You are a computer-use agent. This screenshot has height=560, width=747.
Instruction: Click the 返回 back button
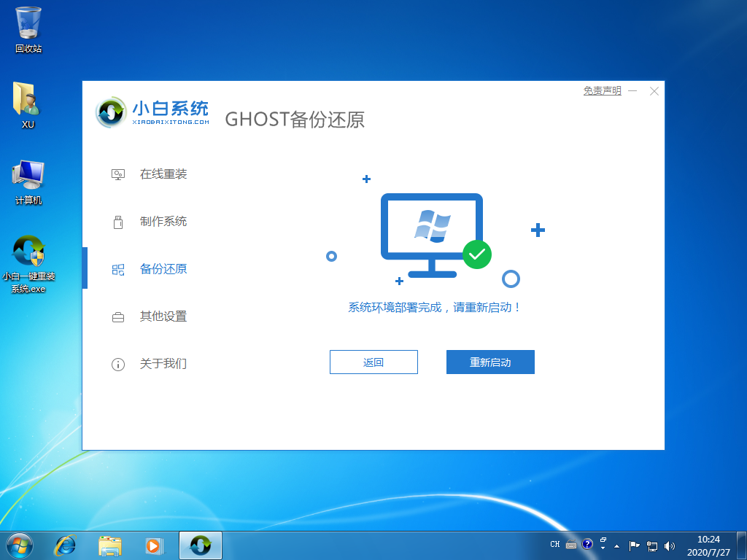373,362
